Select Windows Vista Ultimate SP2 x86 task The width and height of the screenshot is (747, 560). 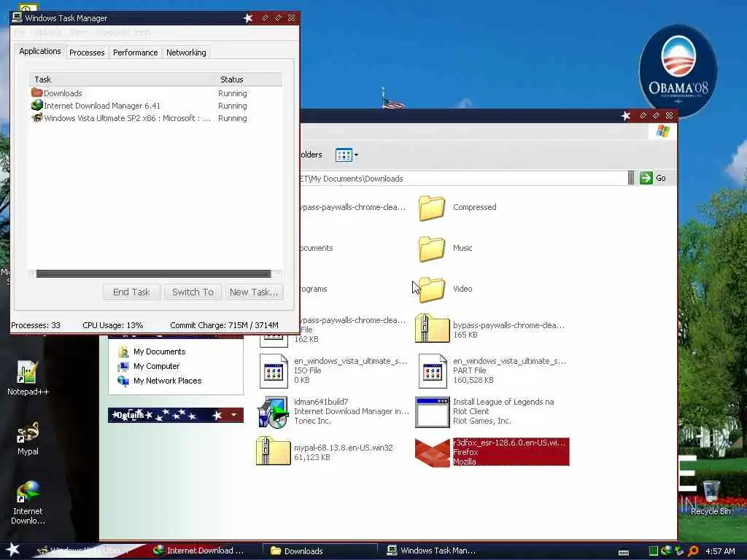[x=156, y=118]
